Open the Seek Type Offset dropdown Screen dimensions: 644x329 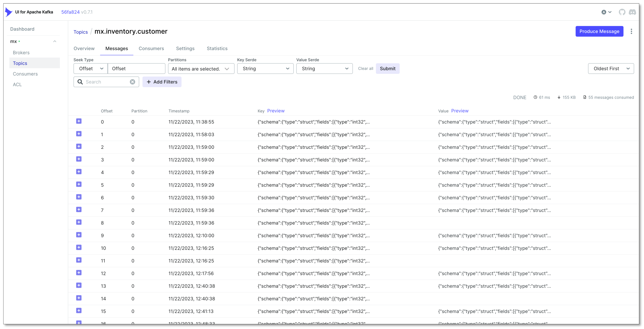pyautogui.click(x=91, y=68)
